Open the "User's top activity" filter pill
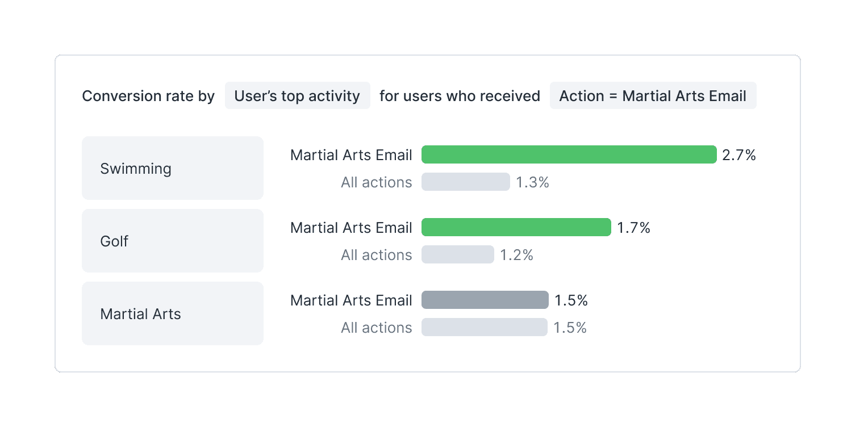The image size is (868, 427). (297, 96)
